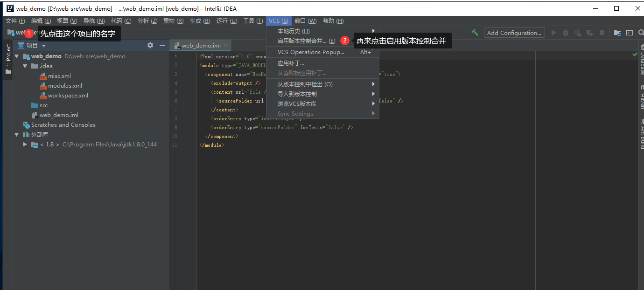This screenshot has width=644, height=290.
Task: Expand the 浏览VCS版本库 submenu arrow
Action: [373, 104]
